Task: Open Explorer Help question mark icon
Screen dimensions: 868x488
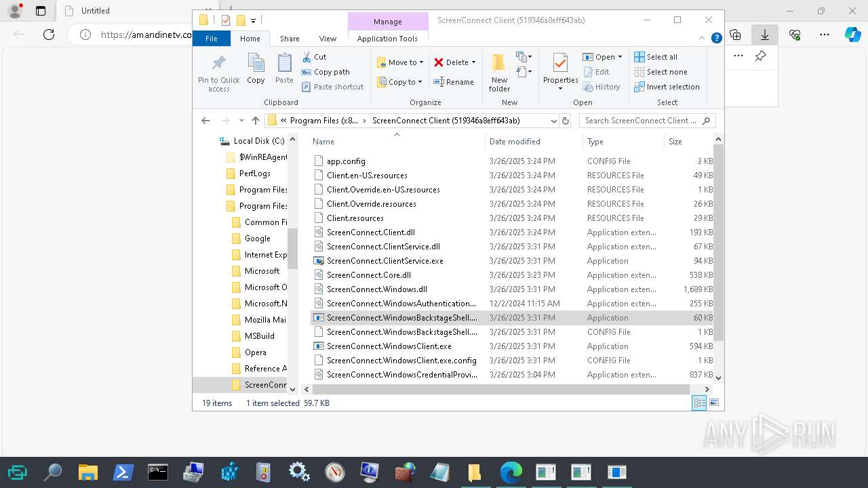Action: coord(716,39)
